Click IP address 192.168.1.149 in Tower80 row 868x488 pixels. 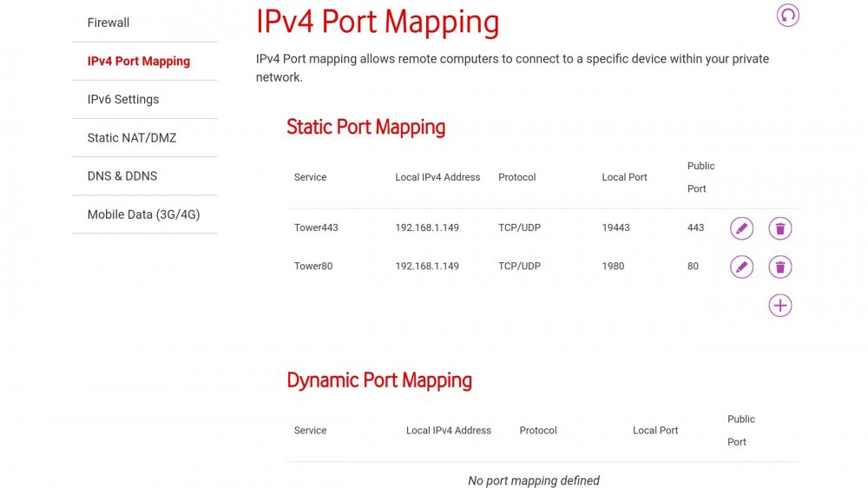427,266
